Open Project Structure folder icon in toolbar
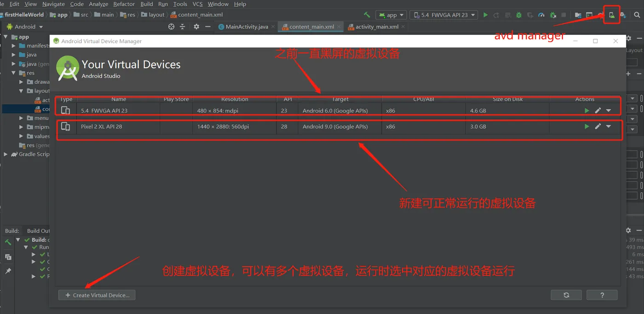 (x=578, y=15)
